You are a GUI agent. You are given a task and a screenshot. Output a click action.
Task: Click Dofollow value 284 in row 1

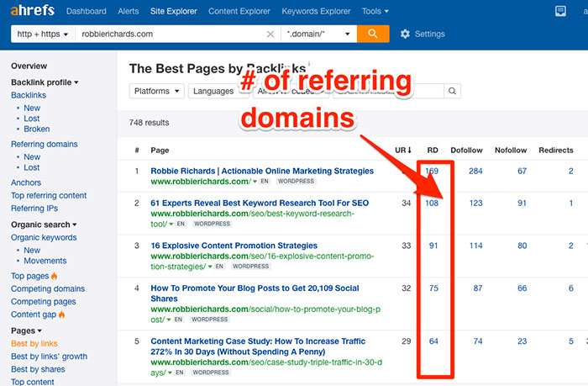click(x=475, y=172)
